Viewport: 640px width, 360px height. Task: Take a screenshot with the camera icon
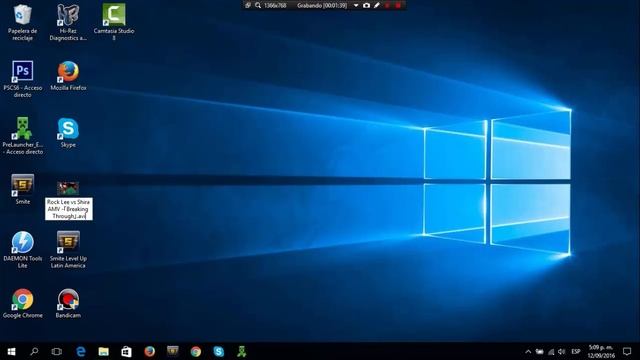[x=367, y=5]
